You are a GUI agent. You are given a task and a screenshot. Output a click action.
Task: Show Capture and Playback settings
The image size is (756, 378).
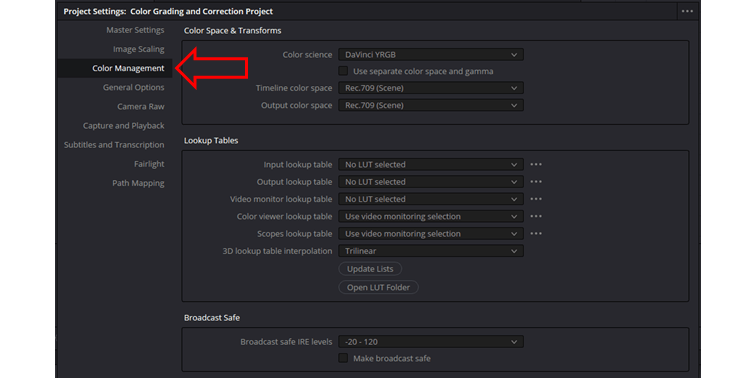123,126
